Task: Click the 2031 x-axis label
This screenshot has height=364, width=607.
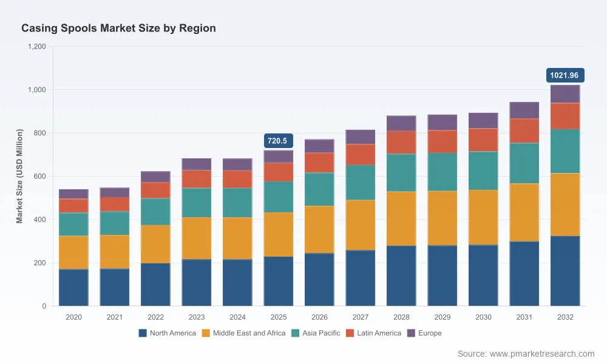Action: pos(524,317)
